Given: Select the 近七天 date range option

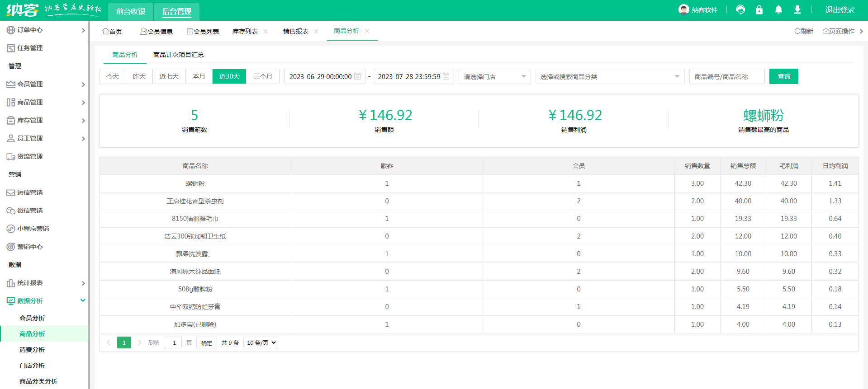Looking at the screenshot, I should pos(169,76).
